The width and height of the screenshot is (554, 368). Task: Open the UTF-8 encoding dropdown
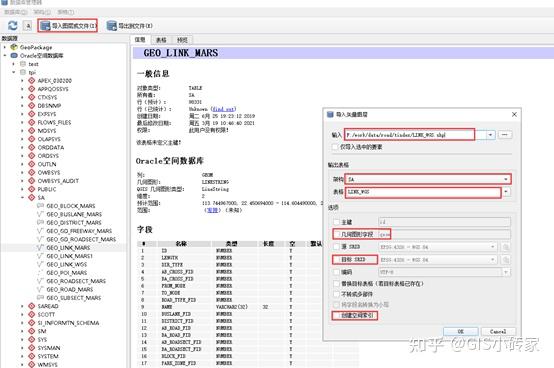pyautogui.click(x=444, y=272)
